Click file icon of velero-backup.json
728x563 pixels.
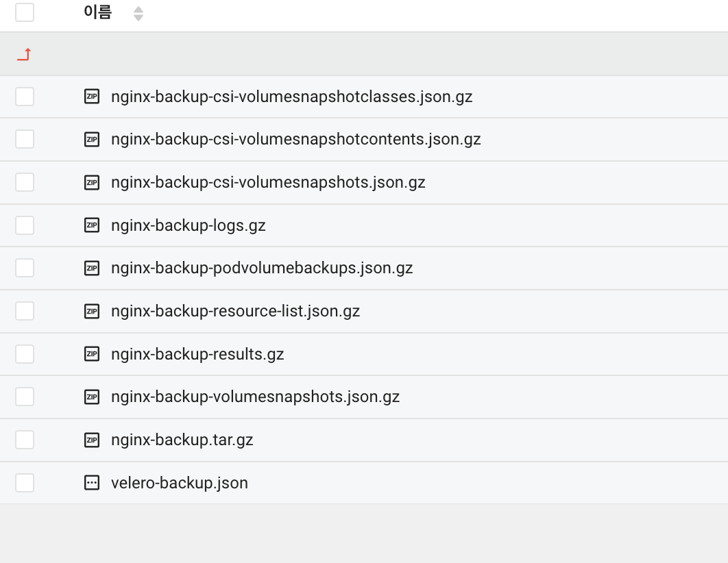coord(92,483)
